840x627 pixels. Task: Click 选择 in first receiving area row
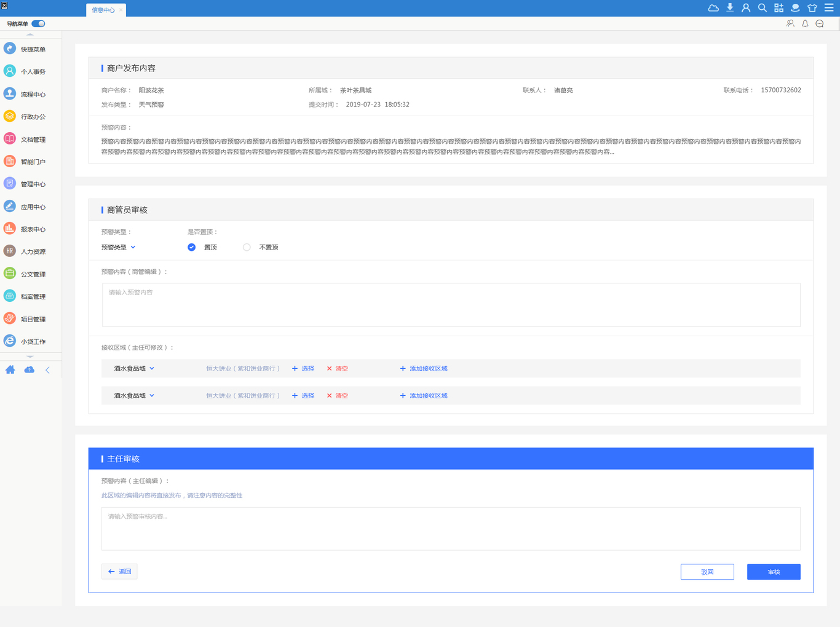pos(303,368)
